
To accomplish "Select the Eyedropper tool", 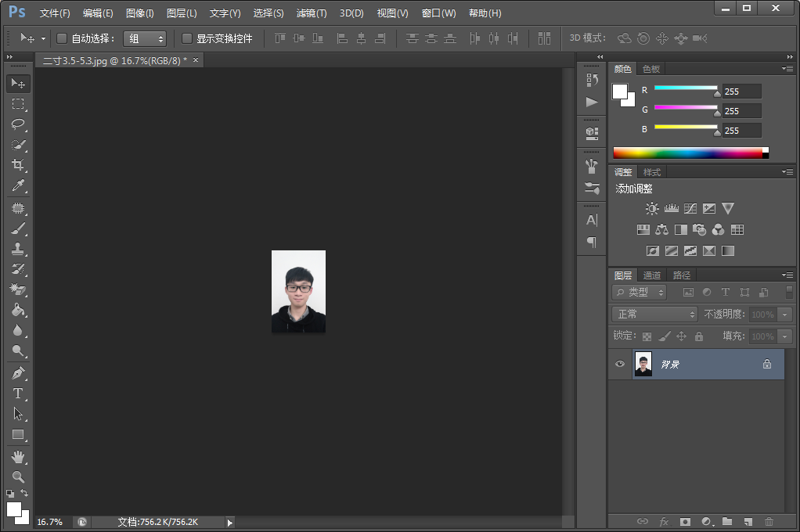I will point(18,185).
